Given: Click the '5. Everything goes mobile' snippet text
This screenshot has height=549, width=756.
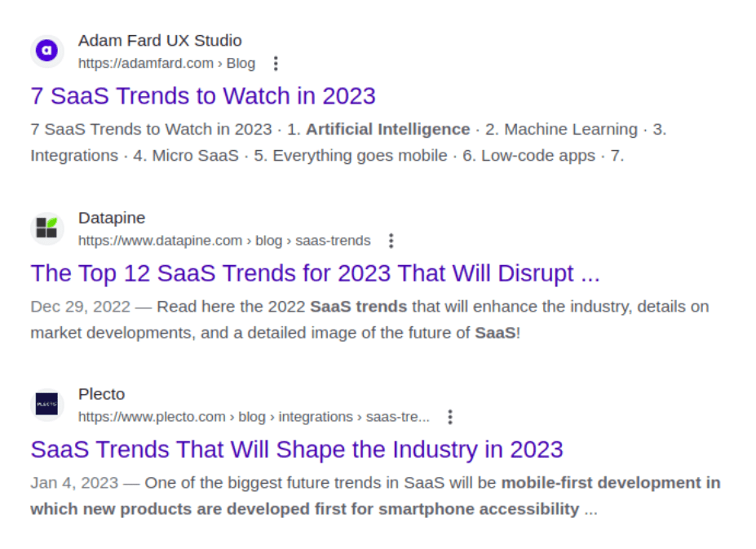Looking at the screenshot, I should point(351,156).
